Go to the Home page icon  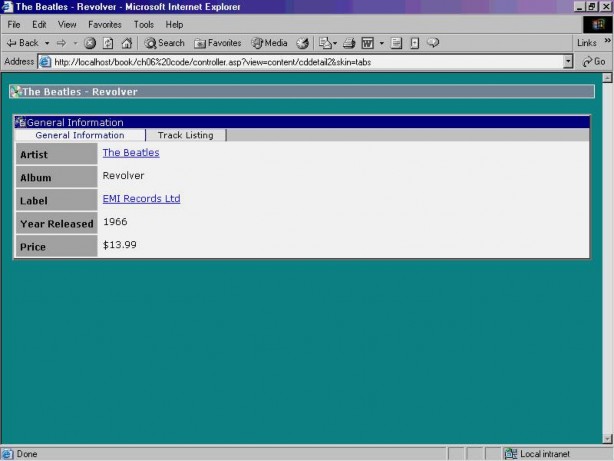click(x=126, y=43)
